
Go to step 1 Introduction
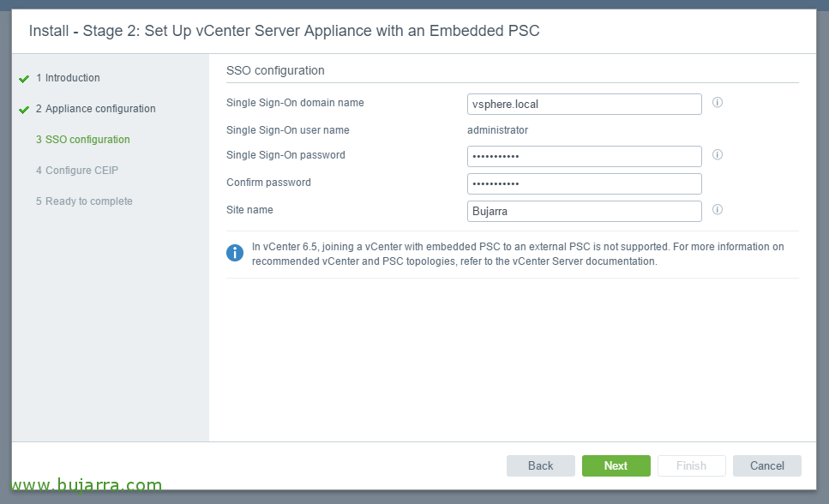click(68, 78)
